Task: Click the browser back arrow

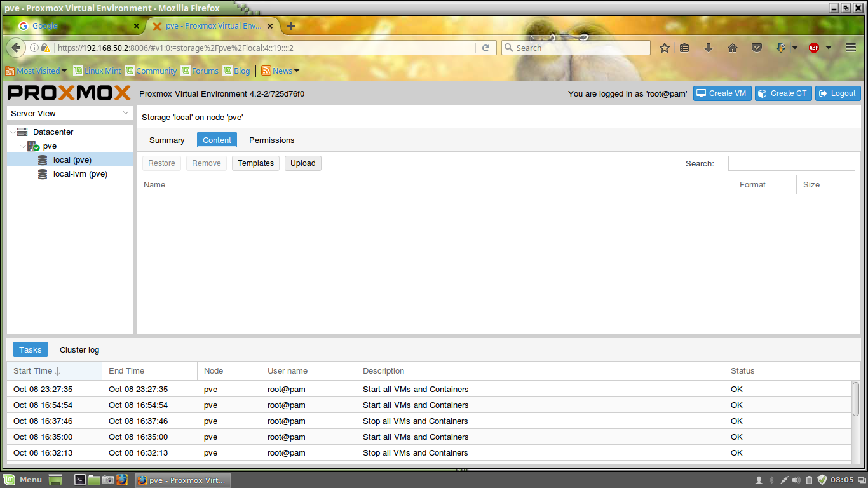Action: click(16, 48)
